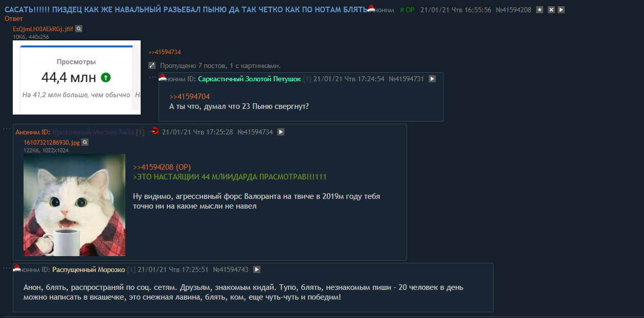Open the file link 16107321286930.jpg
The height and width of the screenshot is (318, 644).
(x=52, y=143)
